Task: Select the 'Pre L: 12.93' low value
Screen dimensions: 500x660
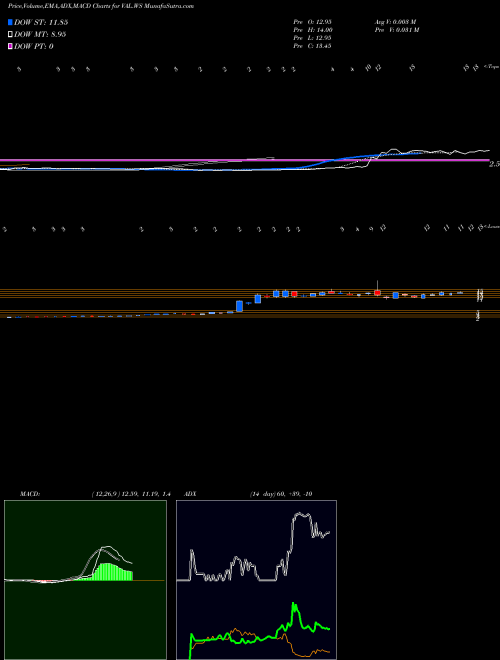Action: click(312, 37)
